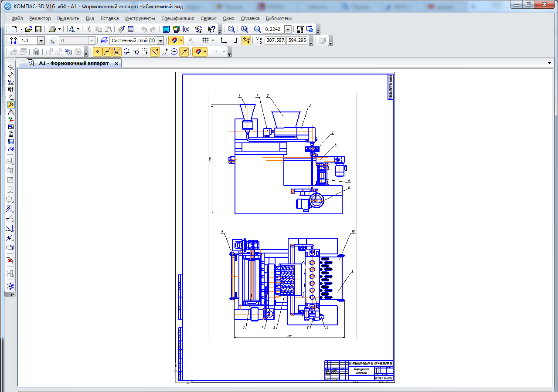Open the Designations panel icon
This screenshot has width=558, height=392.
[11, 82]
